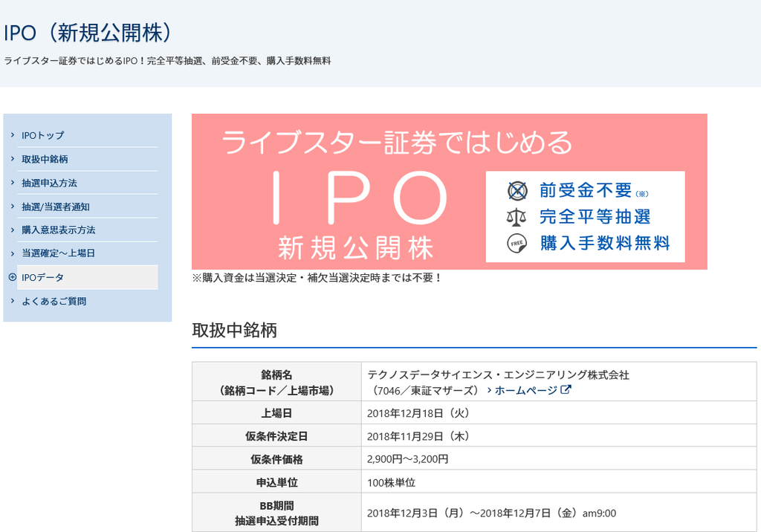Click the balance-scale icon for 完全平等抽選
This screenshot has height=532, width=761.
(516, 217)
